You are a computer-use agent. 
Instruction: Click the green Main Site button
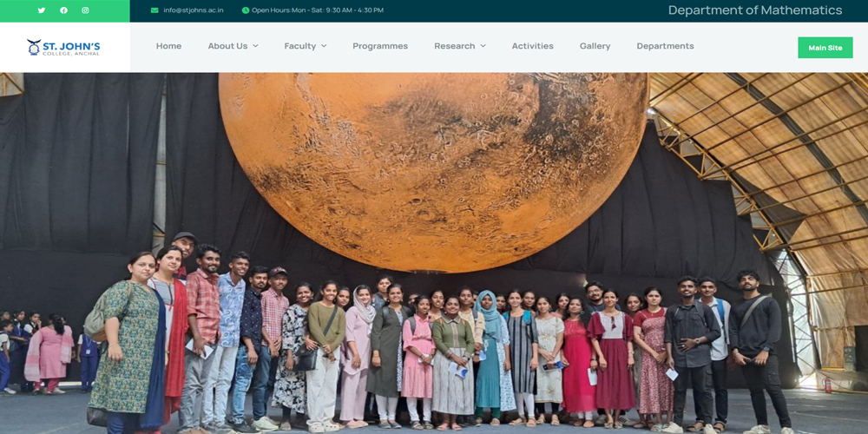[x=825, y=48]
